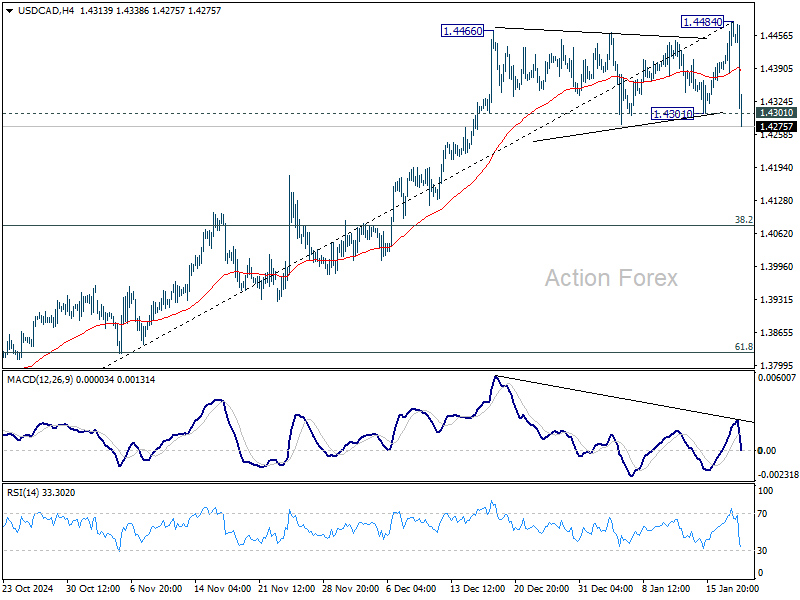This screenshot has height=600, width=800.
Task: Click the RSI 30 level label
Action: coord(762,551)
